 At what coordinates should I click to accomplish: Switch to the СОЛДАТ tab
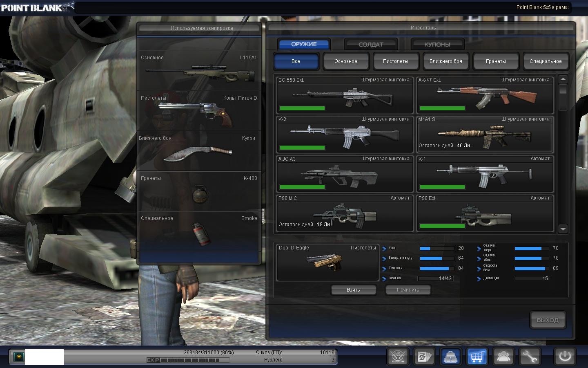(x=371, y=44)
